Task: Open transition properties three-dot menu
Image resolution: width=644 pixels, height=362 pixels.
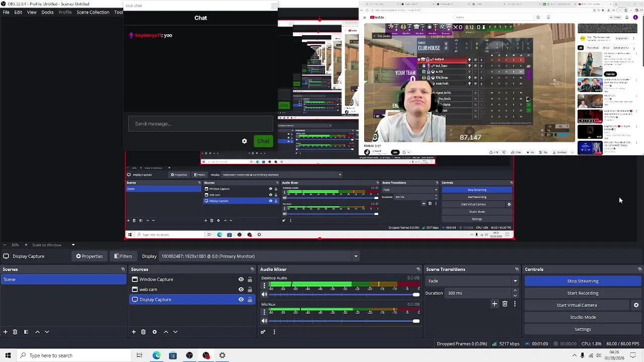Action: [x=515, y=304]
